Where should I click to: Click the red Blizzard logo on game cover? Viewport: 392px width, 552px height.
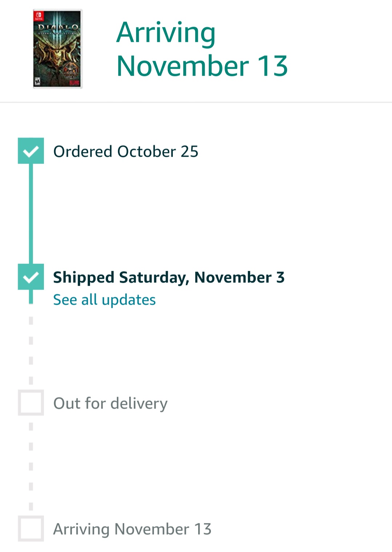74,83
